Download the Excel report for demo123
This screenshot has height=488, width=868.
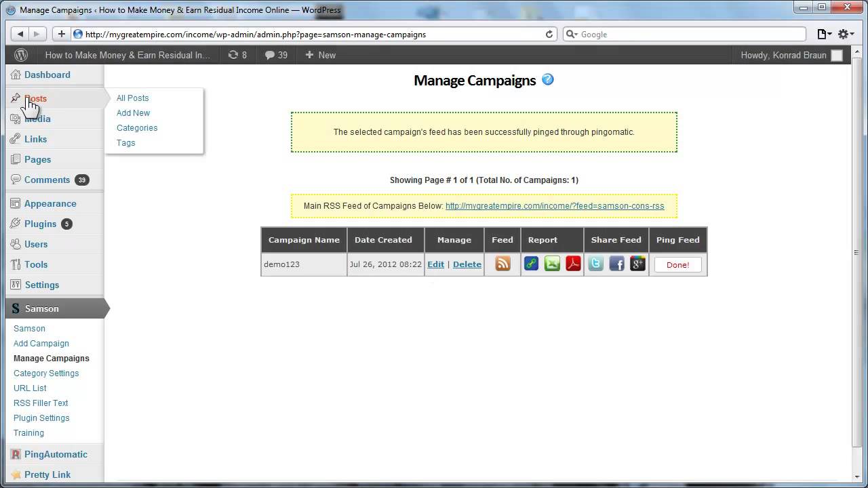553,264
